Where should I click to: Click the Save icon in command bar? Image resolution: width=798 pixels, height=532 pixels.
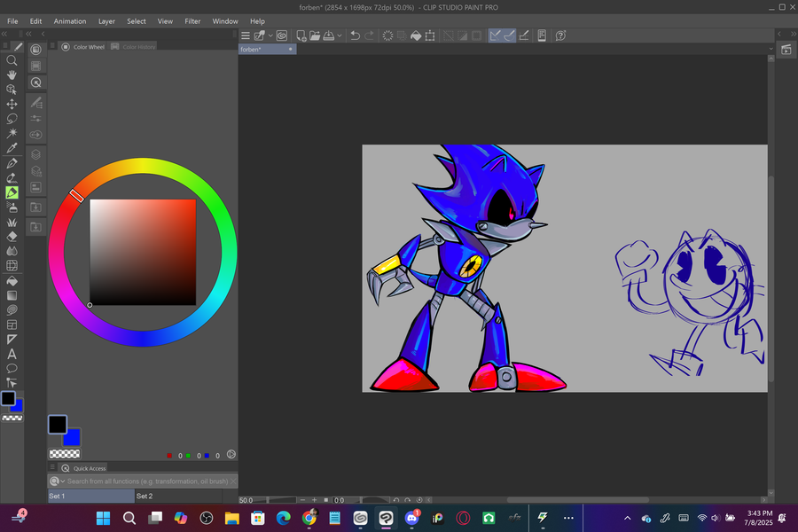329,35
